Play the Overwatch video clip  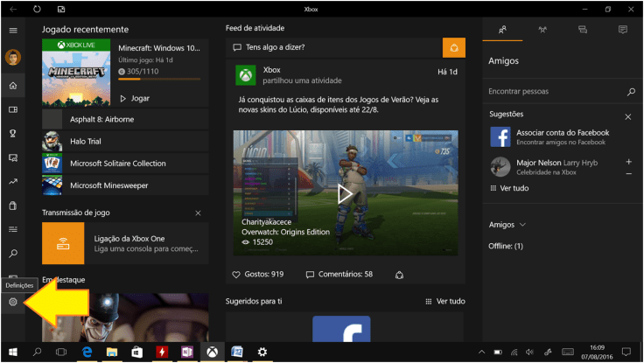[x=345, y=194]
